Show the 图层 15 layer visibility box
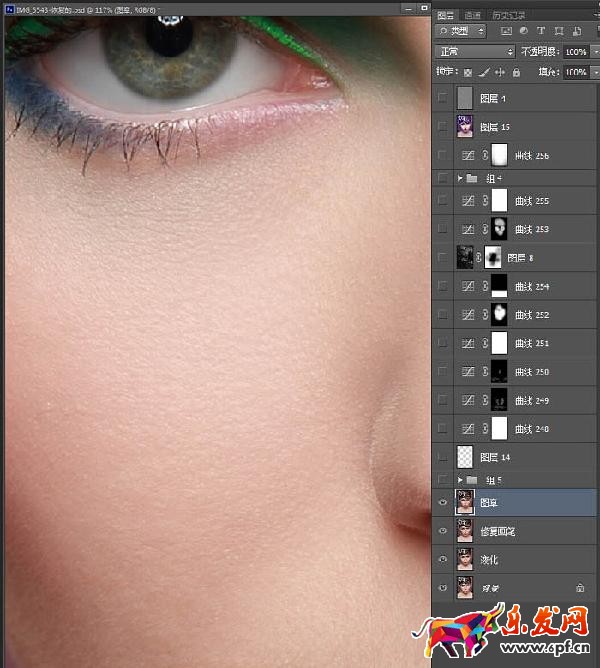Image resolution: width=600 pixels, height=668 pixels. 443,127
